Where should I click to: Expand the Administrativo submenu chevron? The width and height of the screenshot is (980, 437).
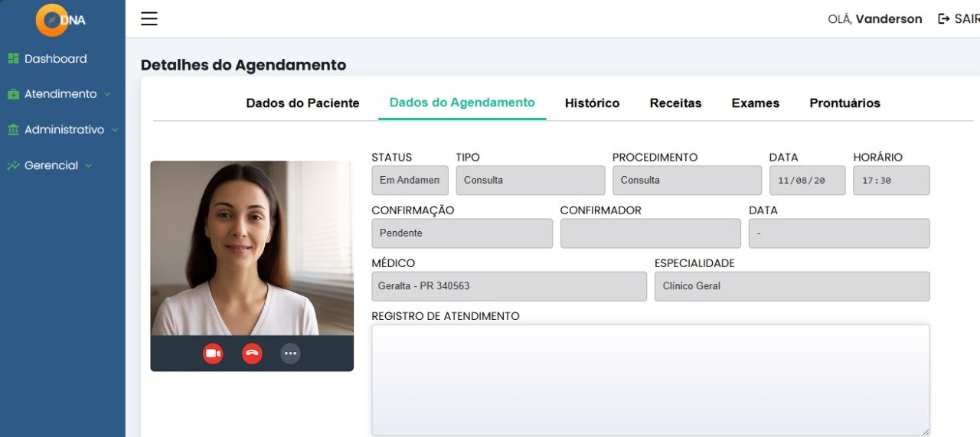coord(115,130)
